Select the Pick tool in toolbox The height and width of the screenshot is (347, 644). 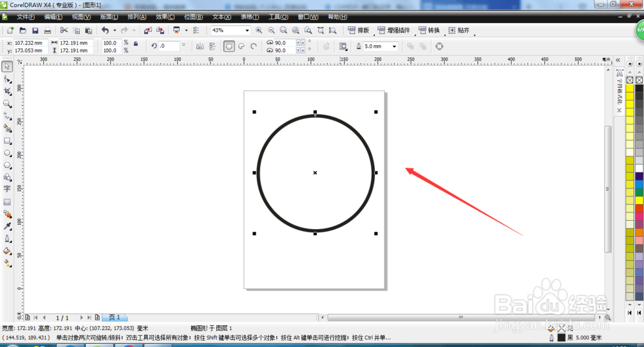(x=7, y=66)
